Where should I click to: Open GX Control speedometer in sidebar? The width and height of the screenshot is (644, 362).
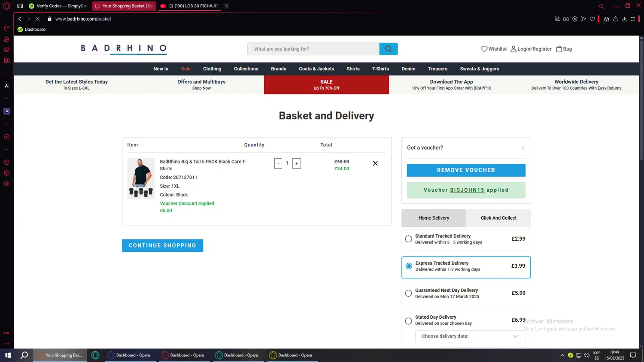point(6,28)
